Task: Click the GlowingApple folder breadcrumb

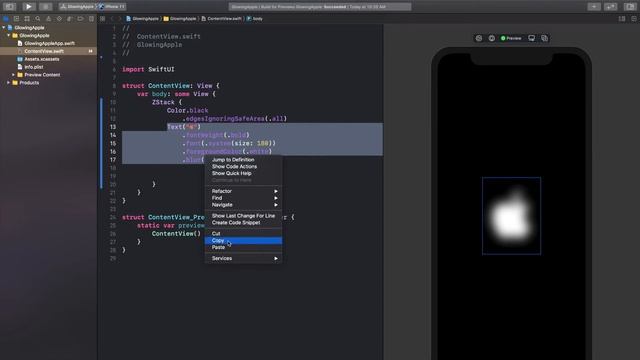Action: 180,19
